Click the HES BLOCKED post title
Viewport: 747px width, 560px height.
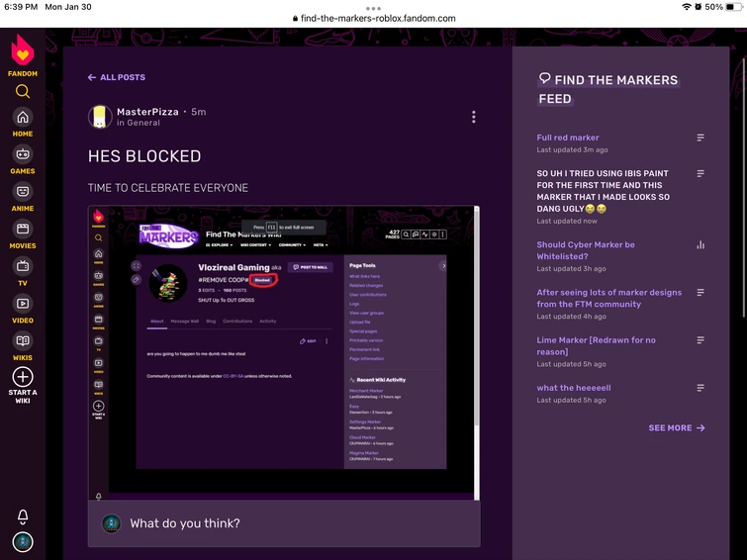pyautogui.click(x=144, y=156)
